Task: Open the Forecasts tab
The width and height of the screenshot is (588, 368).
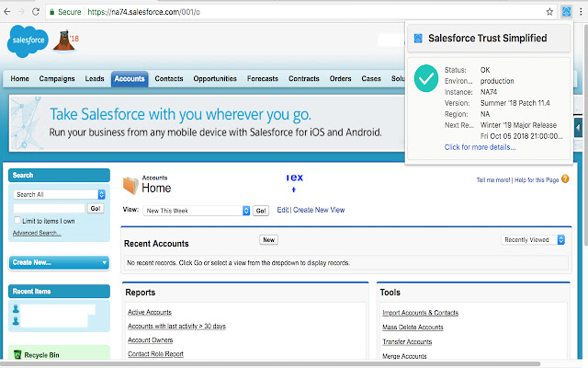Action: click(x=263, y=79)
